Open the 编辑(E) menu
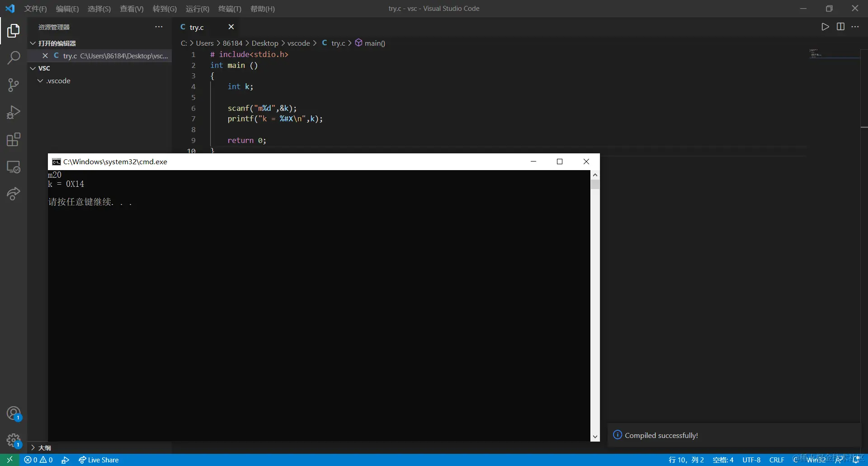The height and width of the screenshot is (466, 868). coord(67,9)
